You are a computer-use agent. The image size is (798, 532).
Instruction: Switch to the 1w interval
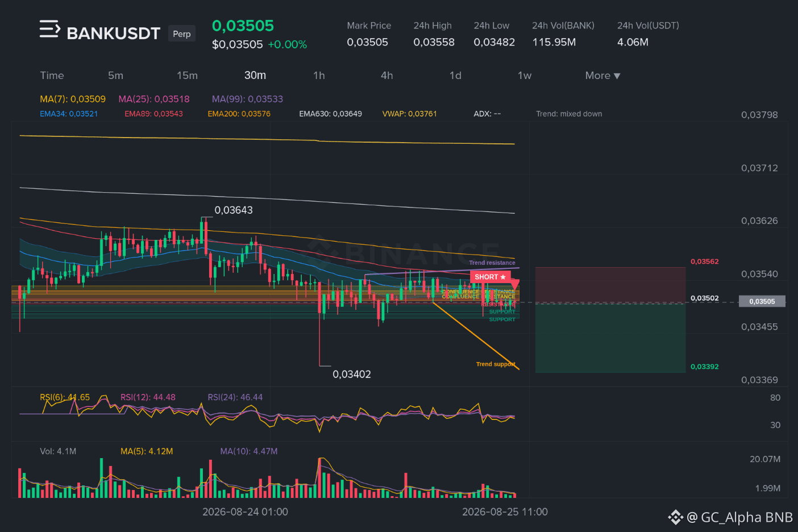(525, 76)
